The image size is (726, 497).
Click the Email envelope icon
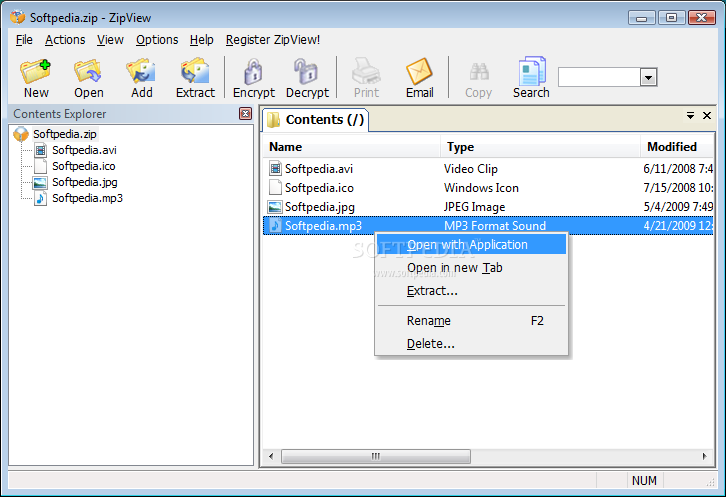point(419,71)
